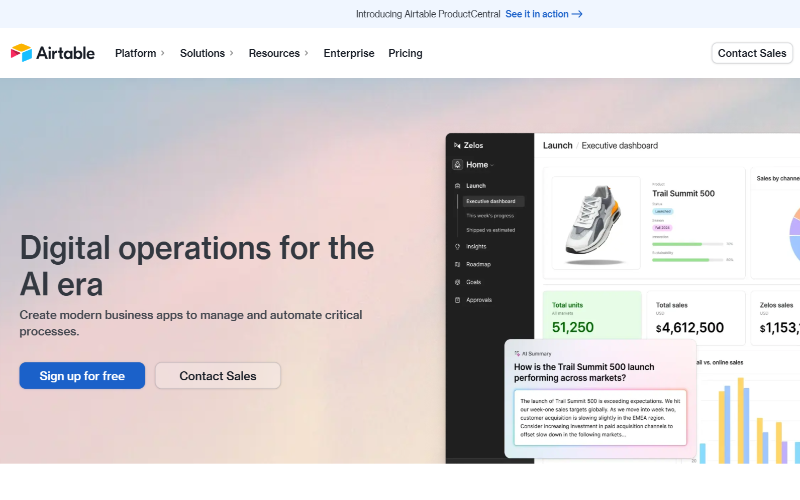800x500 pixels.
Task: Expand the Home dropdown chevron
Action: tap(492, 165)
